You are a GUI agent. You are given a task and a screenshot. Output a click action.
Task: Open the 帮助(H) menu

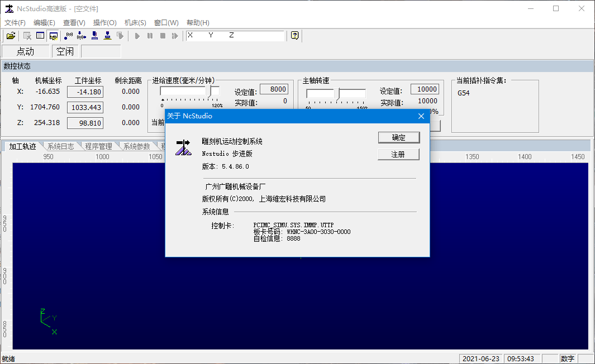pyautogui.click(x=198, y=23)
